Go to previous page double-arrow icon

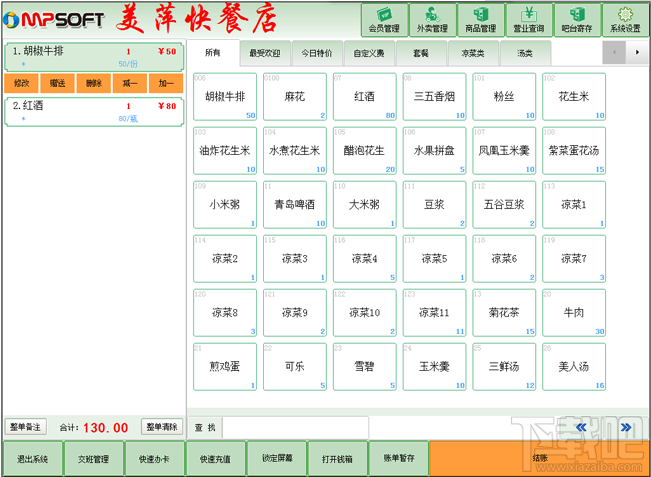click(581, 427)
